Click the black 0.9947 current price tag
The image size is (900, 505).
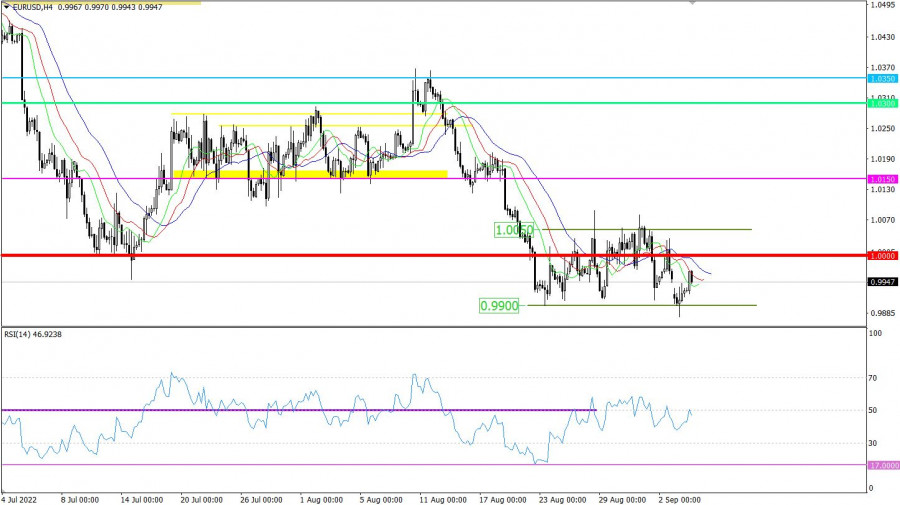coord(882,282)
